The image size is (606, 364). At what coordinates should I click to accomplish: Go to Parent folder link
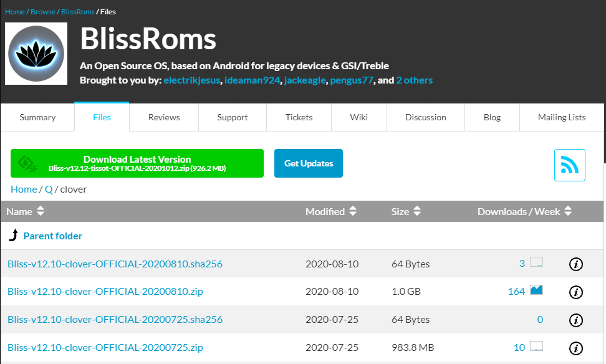tap(53, 236)
